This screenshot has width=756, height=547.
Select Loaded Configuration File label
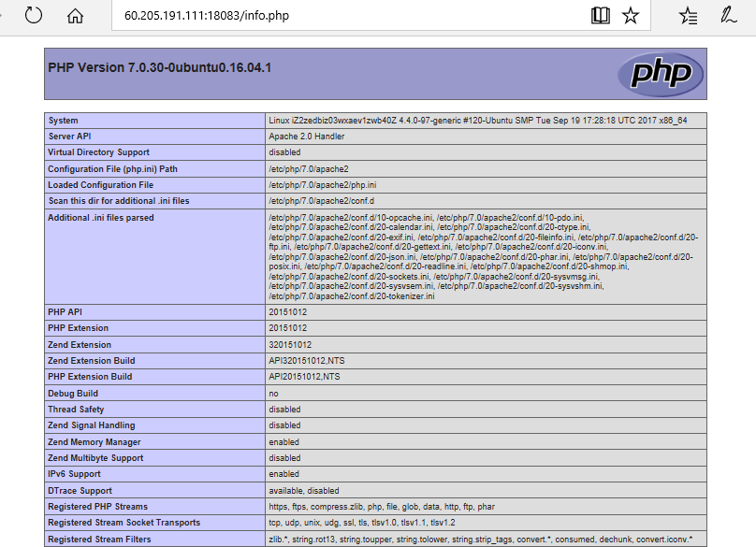[x=100, y=185]
